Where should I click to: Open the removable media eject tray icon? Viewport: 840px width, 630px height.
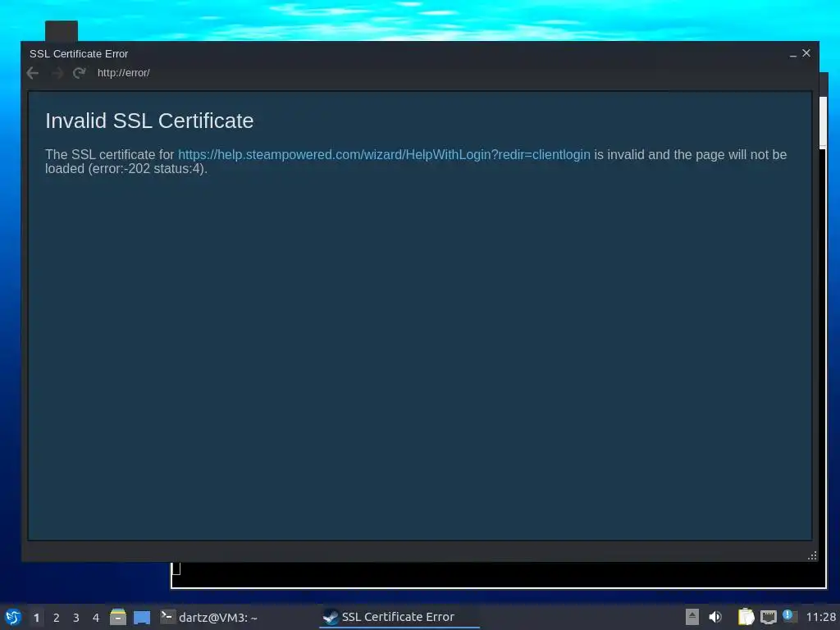692,617
